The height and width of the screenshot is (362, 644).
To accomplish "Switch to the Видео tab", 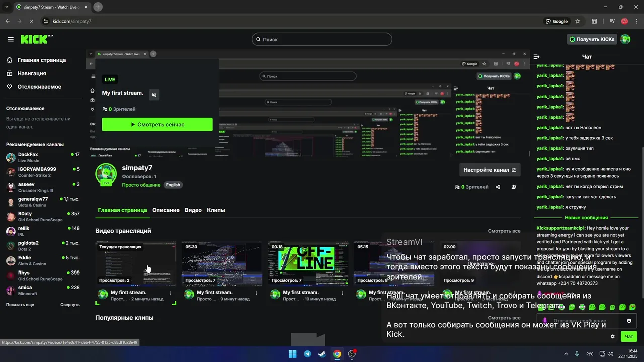I will coord(193,210).
